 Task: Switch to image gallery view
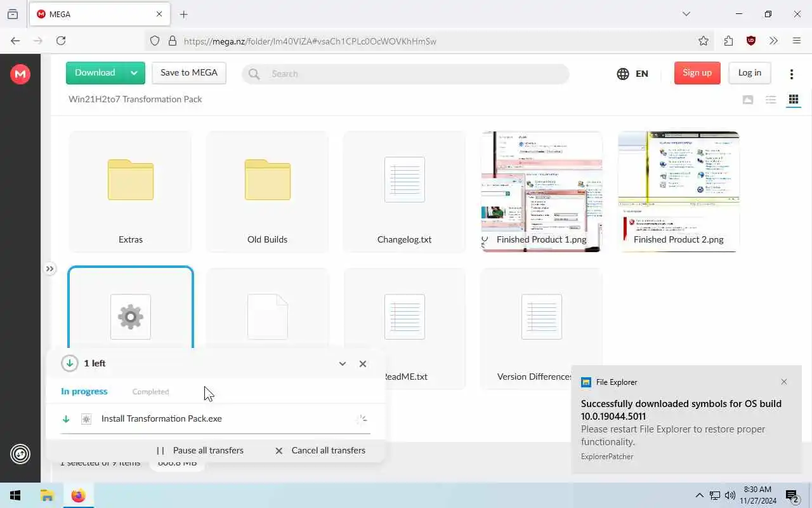[x=748, y=99]
